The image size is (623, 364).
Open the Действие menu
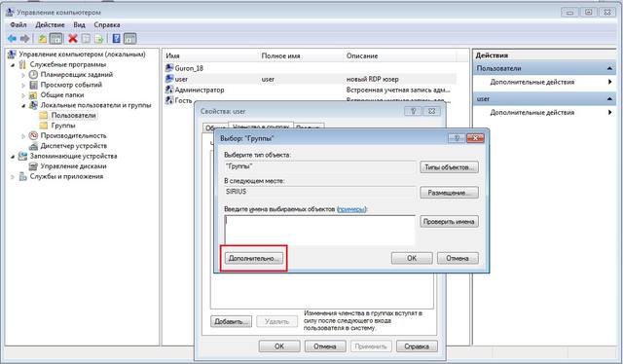tap(50, 24)
